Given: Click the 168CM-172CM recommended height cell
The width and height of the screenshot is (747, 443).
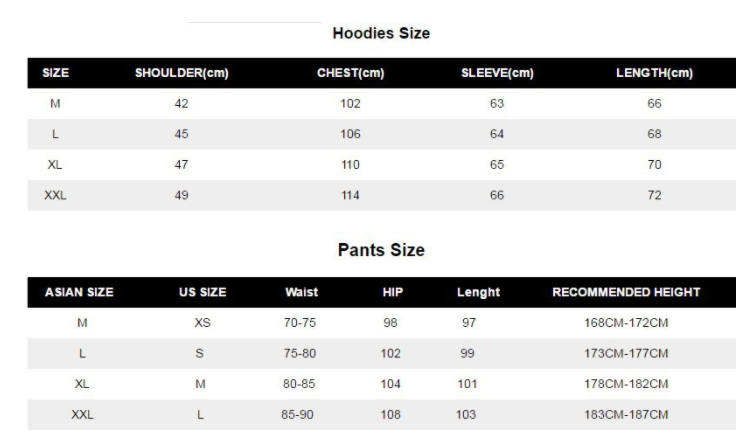Looking at the screenshot, I should [x=626, y=323].
